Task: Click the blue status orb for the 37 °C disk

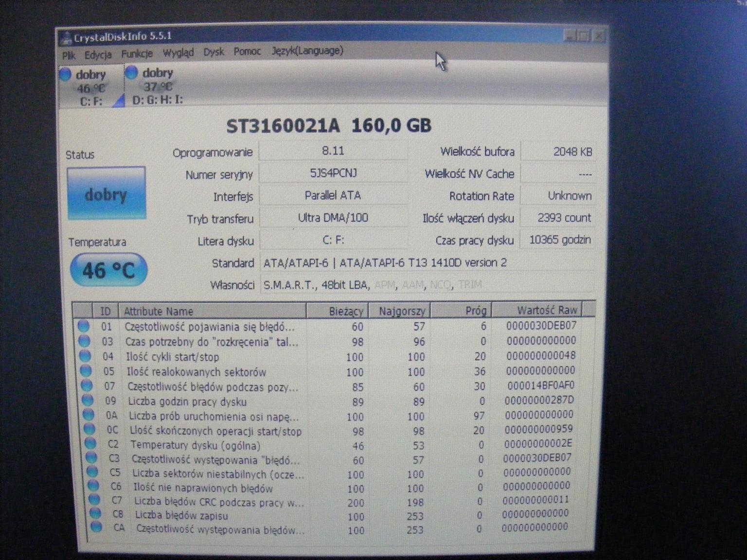Action: tap(131, 72)
